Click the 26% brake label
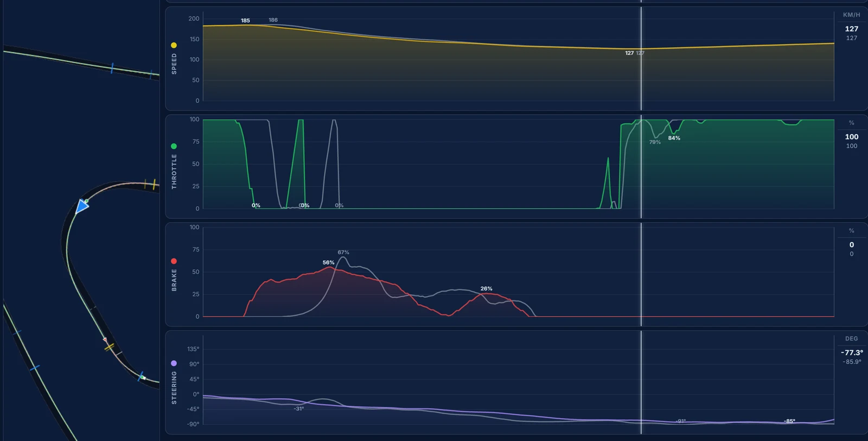Viewport: 868px width, 441px height. pyautogui.click(x=486, y=288)
